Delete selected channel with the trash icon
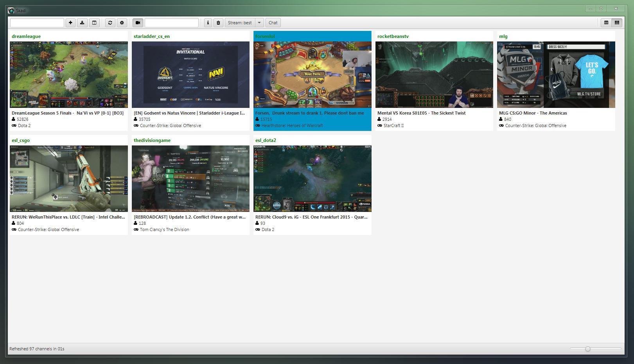Viewport: 634px width, 364px height. coord(219,23)
